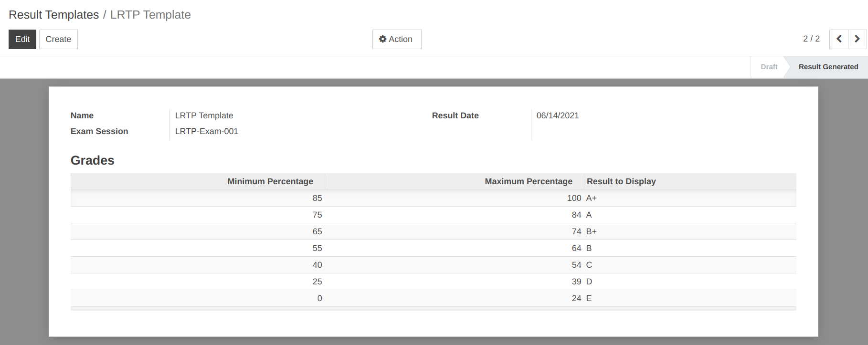This screenshot has width=868, height=345.
Task: Click minimum percentage value 75
Action: (x=317, y=215)
